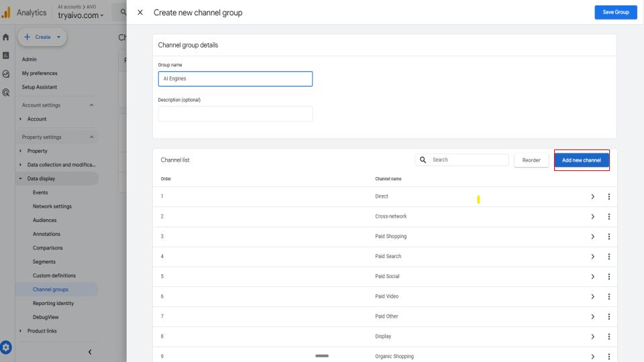Click the Paid Search channel name
The height and width of the screenshot is (362, 644).
[388, 256]
